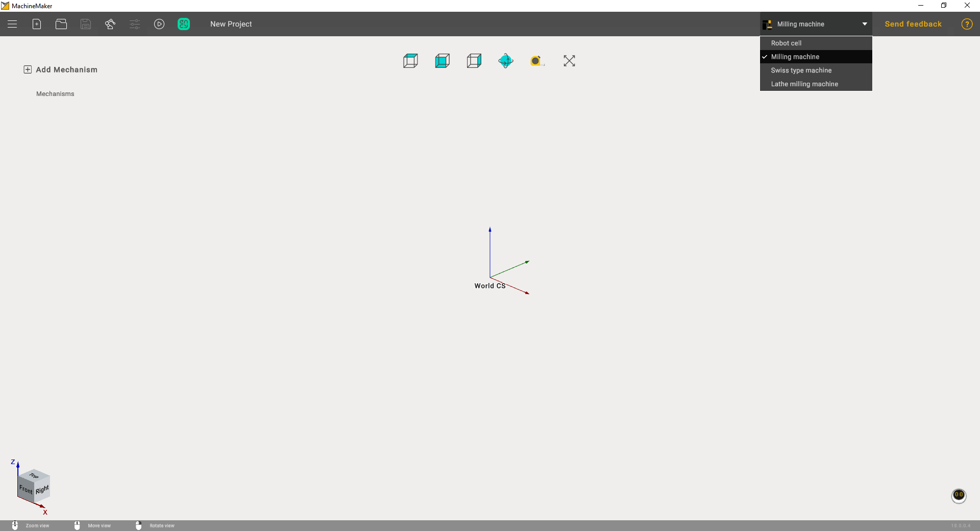The width and height of the screenshot is (980, 531).
Task: Click the green SC logo icon
Action: tap(184, 24)
